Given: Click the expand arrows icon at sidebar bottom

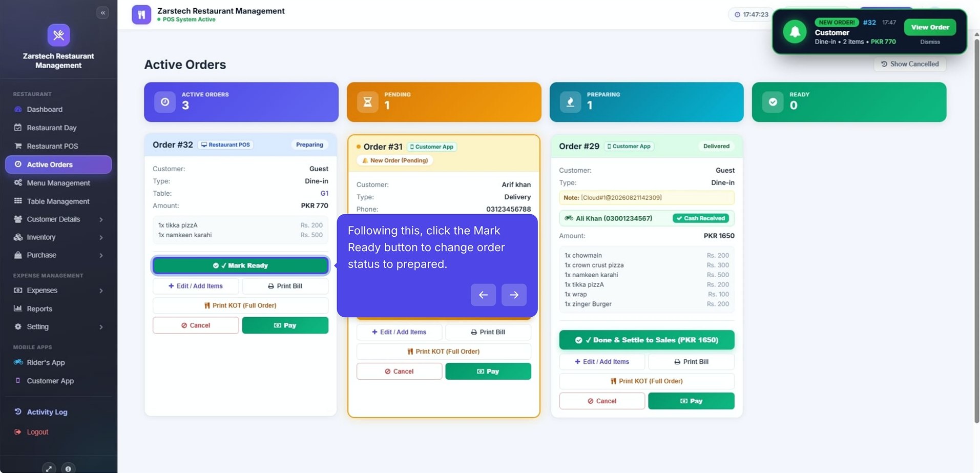Looking at the screenshot, I should coord(49,468).
